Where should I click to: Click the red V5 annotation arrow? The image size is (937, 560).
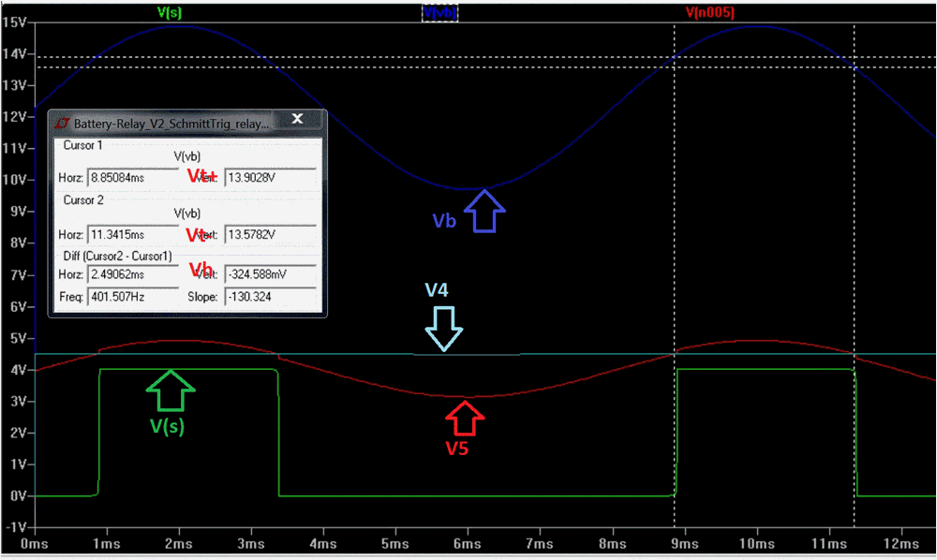pyautogui.click(x=466, y=417)
